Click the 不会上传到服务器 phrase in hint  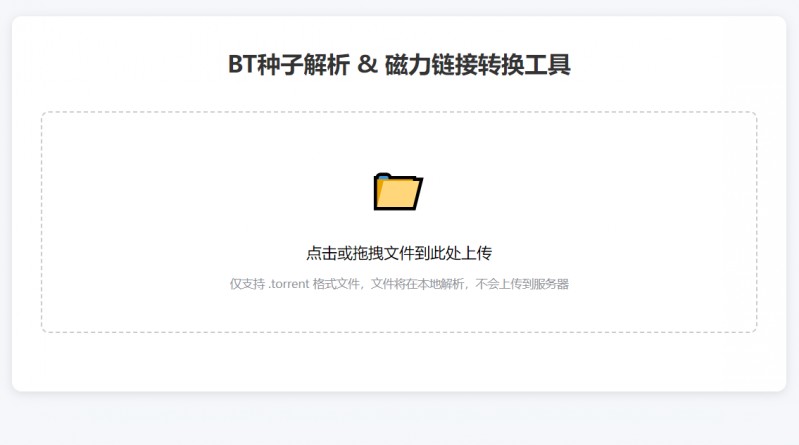522,284
